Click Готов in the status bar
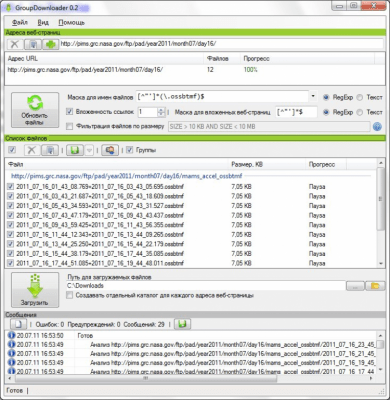 click(x=14, y=390)
